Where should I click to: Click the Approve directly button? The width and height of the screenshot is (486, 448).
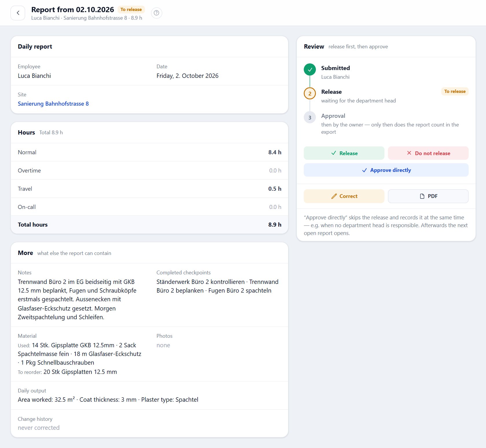pos(386,170)
